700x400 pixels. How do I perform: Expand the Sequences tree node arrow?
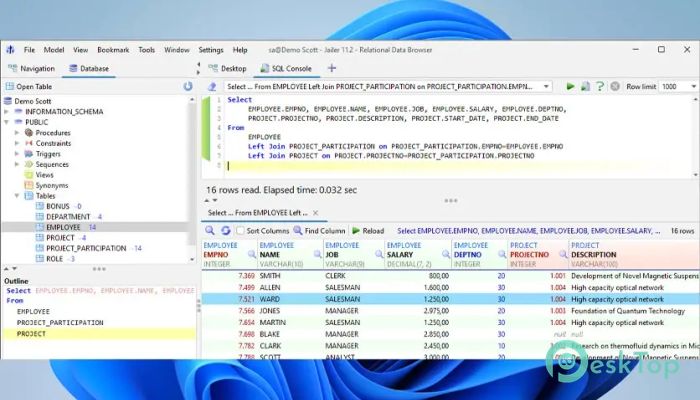tap(17, 164)
